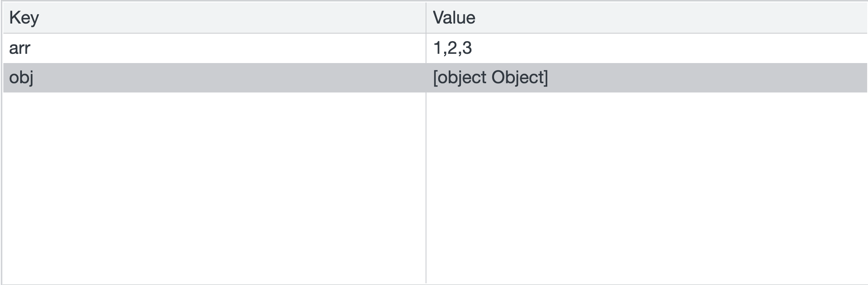Click empty Value column area below [object Object]
This screenshot has height=285, width=868.
tap(646, 187)
